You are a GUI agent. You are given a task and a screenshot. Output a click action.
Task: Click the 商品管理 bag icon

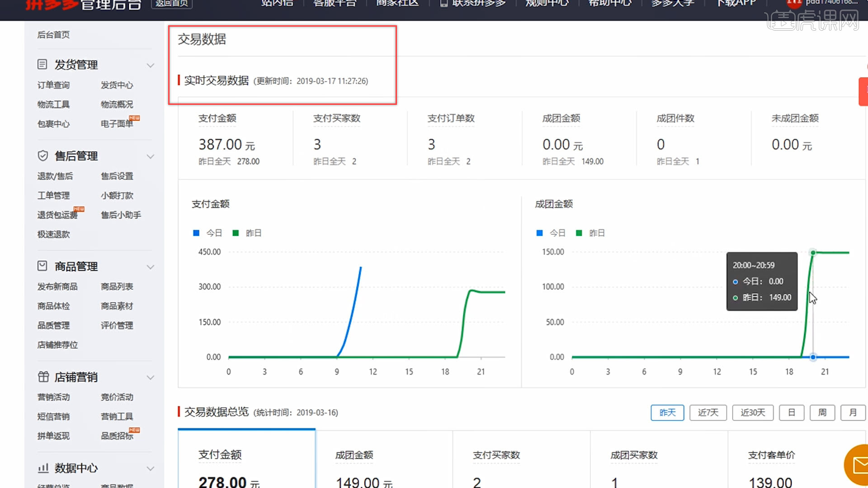tap(42, 266)
